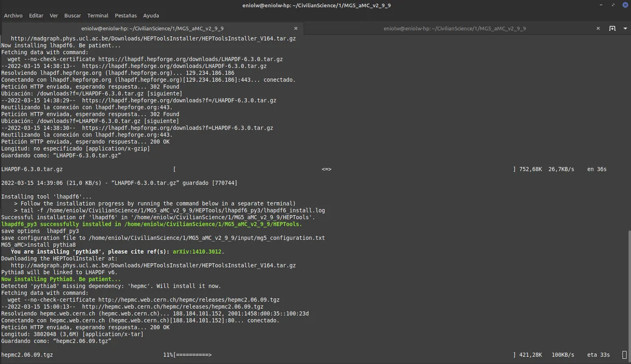Switch to the second terminal tab
Screen dimensions: 631x364
point(455,29)
